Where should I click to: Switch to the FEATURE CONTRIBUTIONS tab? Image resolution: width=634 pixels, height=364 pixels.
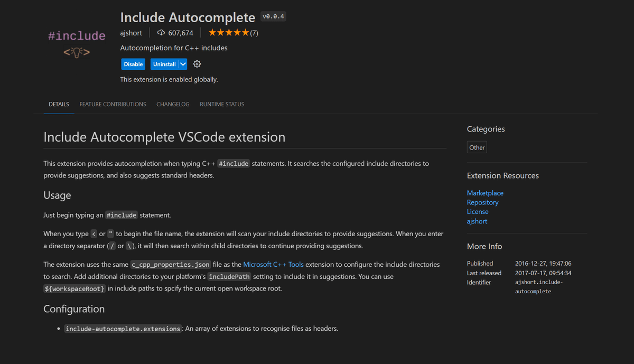pos(113,104)
